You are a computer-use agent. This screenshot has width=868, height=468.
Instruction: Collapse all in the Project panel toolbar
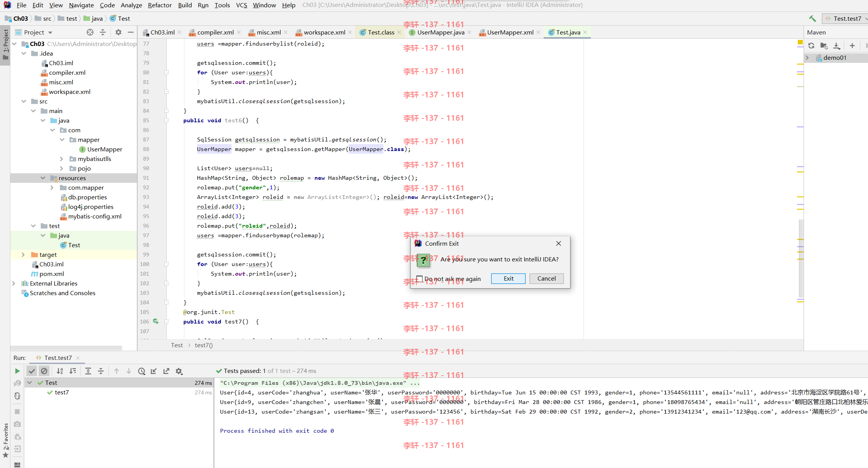coord(103,32)
